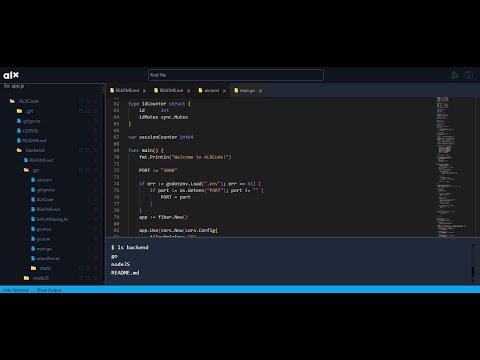This screenshot has height=360, width=480.
Task: Open the go.sum file
Action: 41,239
